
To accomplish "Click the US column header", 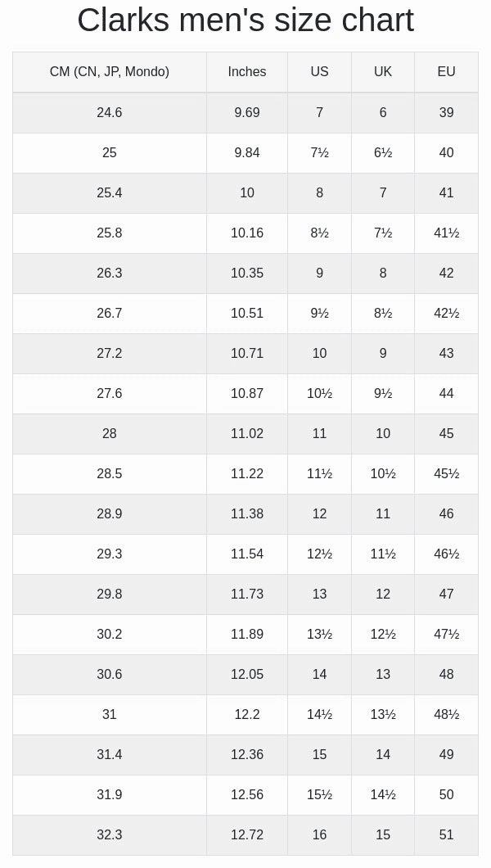I will [320, 72].
